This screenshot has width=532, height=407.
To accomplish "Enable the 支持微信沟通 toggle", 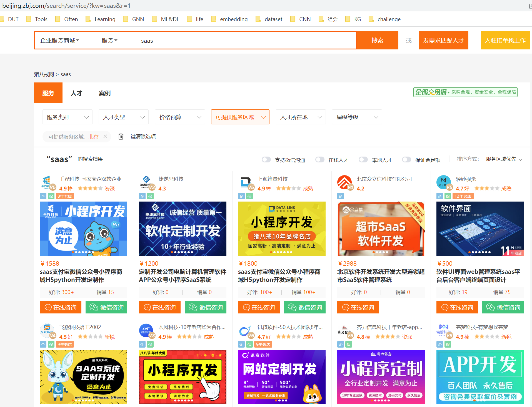I will 266,159.
